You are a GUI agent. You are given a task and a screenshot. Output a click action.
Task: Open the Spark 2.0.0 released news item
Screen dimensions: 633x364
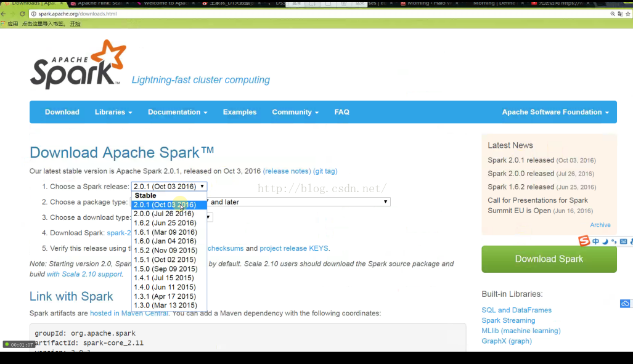click(541, 174)
